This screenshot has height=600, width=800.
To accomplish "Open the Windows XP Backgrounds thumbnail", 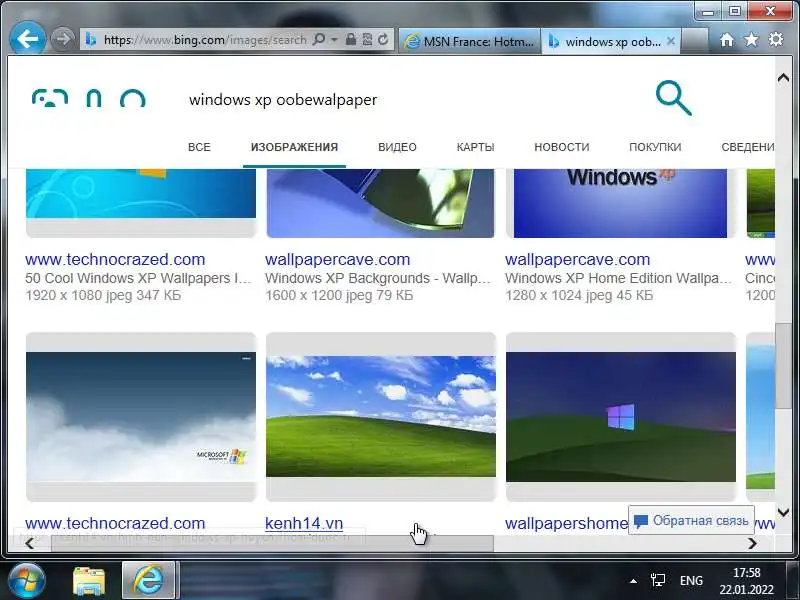I will (x=380, y=203).
